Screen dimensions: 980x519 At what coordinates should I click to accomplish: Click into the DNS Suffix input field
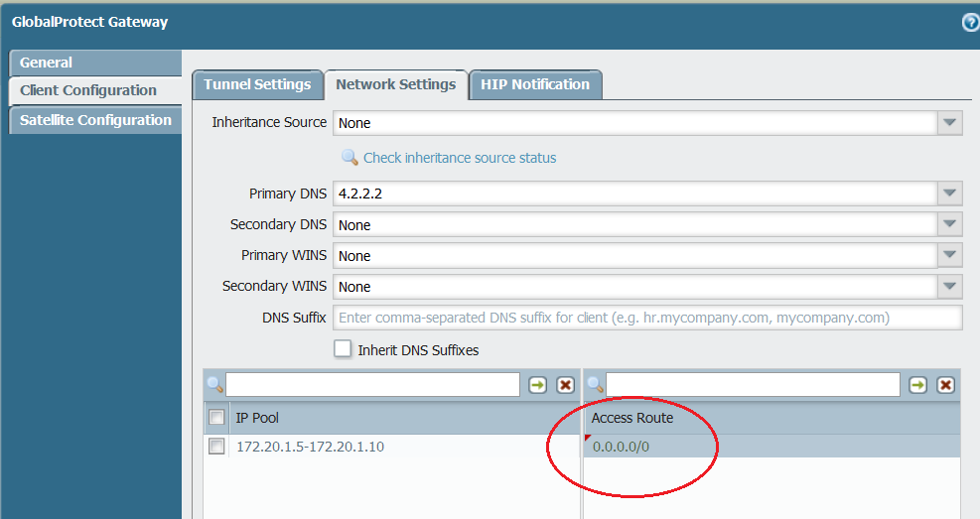pyautogui.click(x=647, y=318)
